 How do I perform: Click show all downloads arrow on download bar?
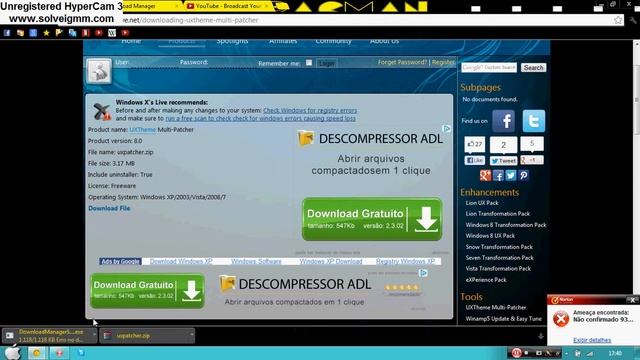541,336
